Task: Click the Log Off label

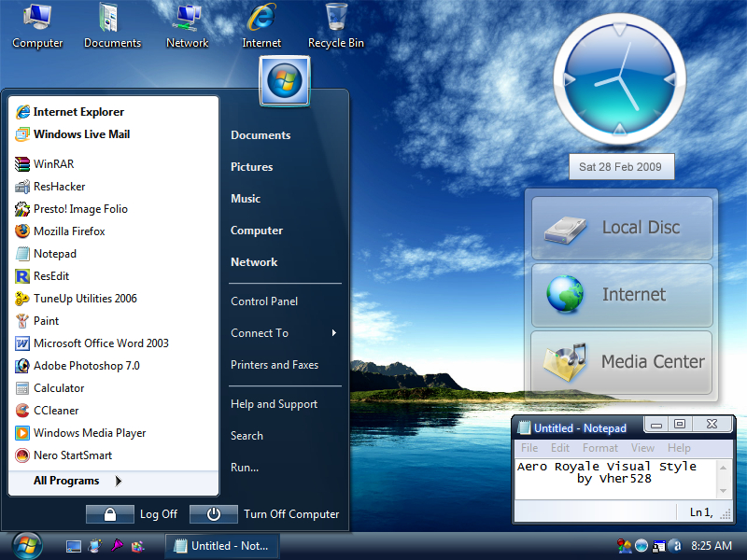Action: [159, 514]
